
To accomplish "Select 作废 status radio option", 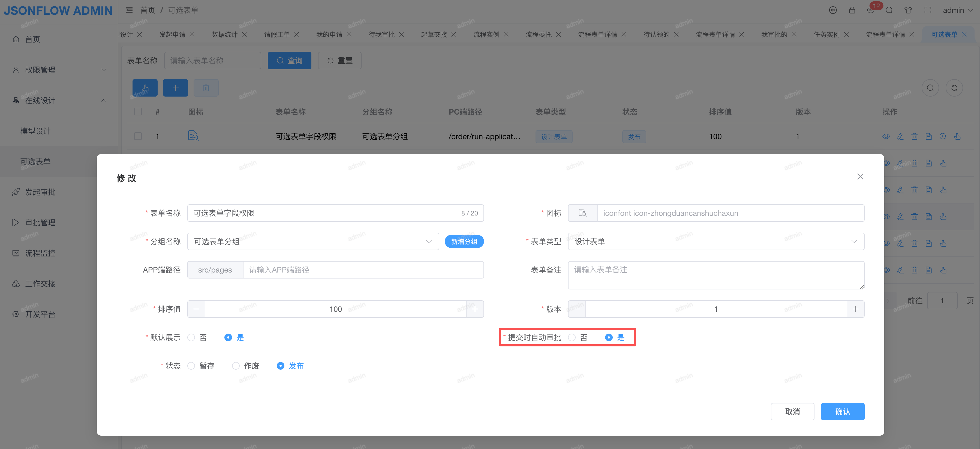I will tap(236, 366).
